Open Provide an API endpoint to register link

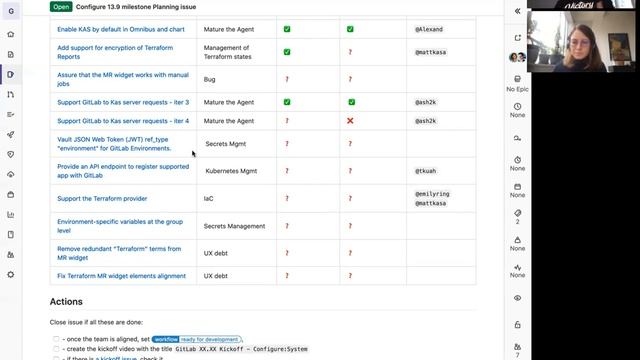click(x=123, y=171)
